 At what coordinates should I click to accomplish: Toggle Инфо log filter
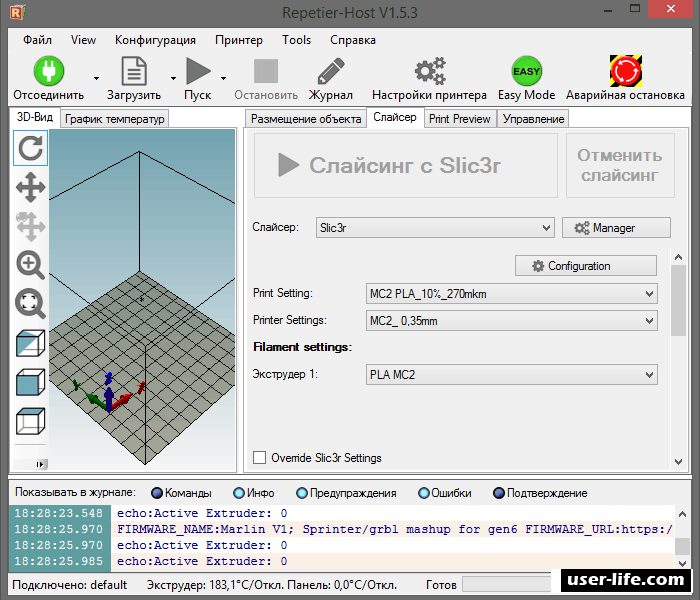(239, 493)
